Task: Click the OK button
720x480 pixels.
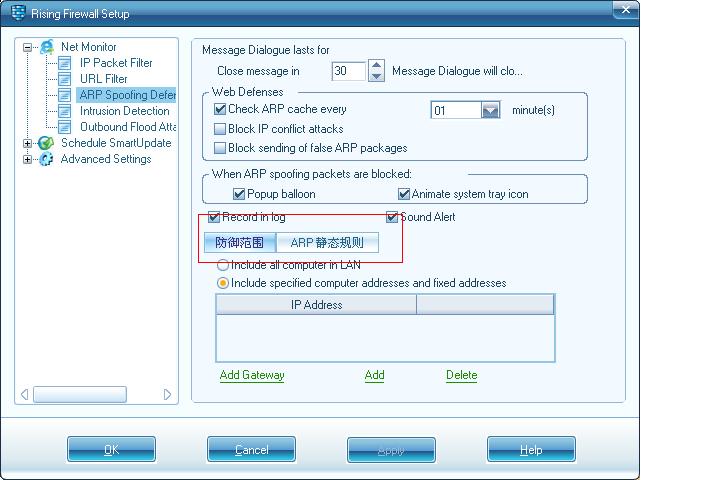Action: click(112, 449)
